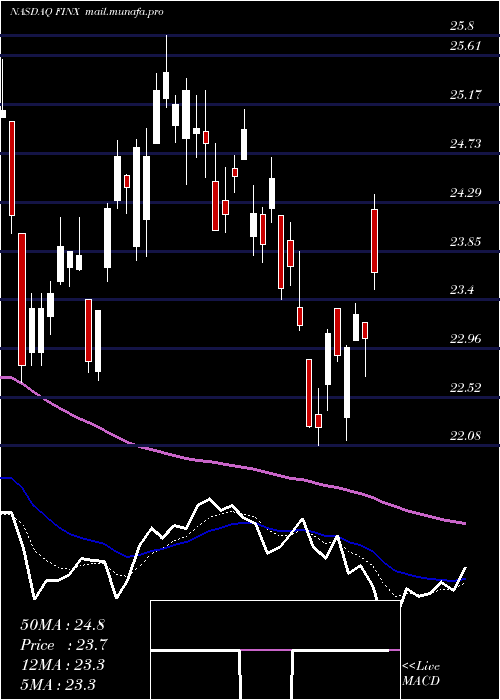Click the 25.17 price level label
Image resolution: width=500 pixels, height=700 pixels.
point(465,95)
